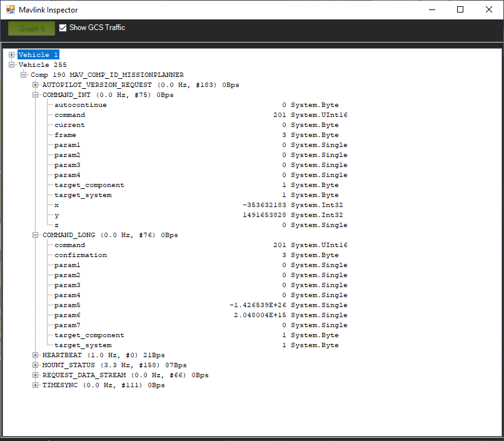Expand the Vehicle 1 node
The width and height of the screenshot is (504, 441).
(x=12, y=54)
